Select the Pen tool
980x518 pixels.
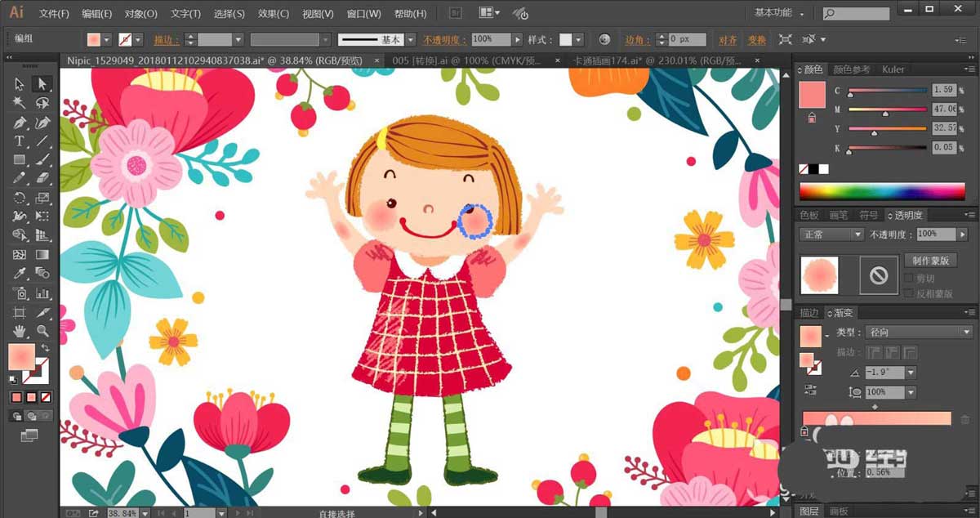point(20,123)
